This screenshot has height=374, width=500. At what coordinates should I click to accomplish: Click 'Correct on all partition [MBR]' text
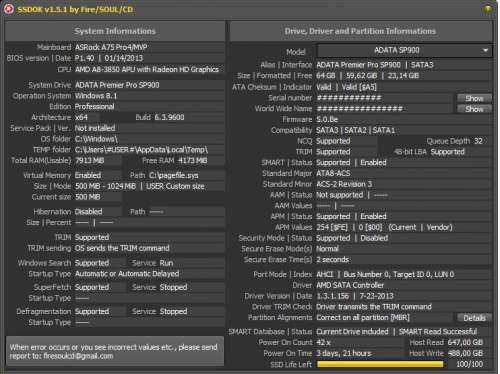click(x=363, y=318)
